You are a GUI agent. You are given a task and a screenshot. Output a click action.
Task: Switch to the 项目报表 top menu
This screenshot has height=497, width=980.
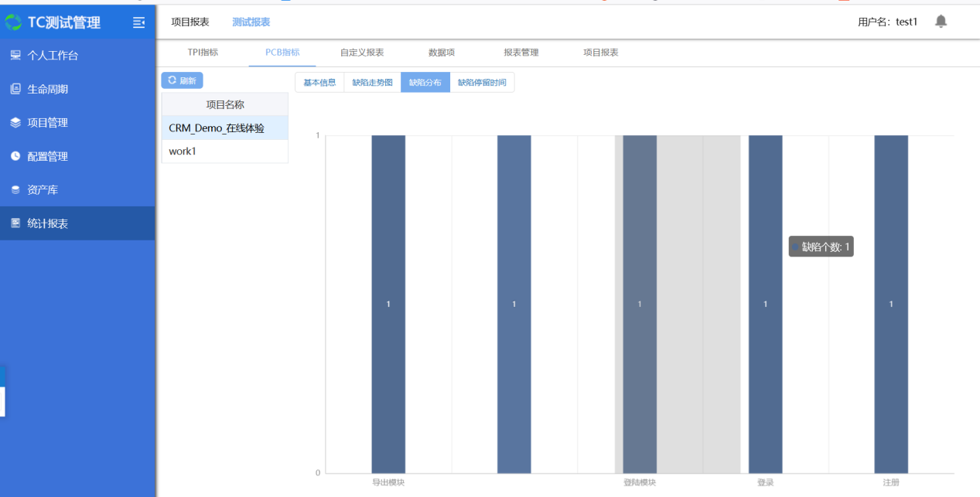pyautogui.click(x=190, y=22)
